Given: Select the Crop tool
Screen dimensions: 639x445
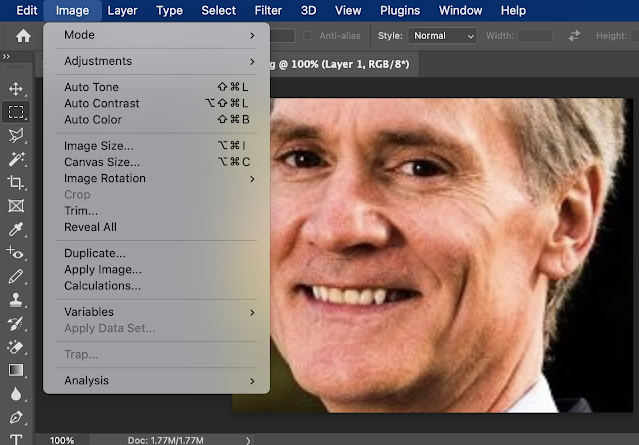Looking at the screenshot, I should (x=16, y=182).
